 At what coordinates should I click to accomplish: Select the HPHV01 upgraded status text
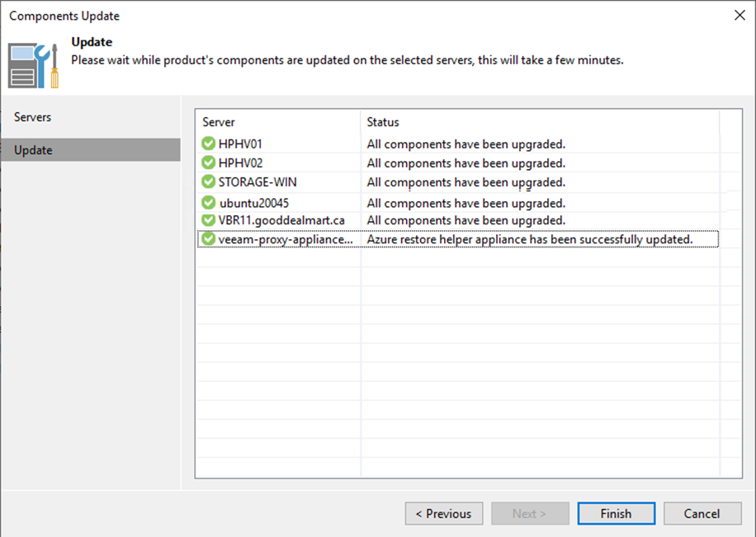(465, 144)
